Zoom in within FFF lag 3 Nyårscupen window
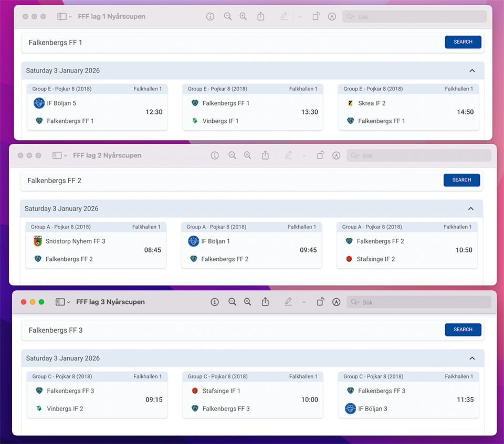 click(x=247, y=302)
